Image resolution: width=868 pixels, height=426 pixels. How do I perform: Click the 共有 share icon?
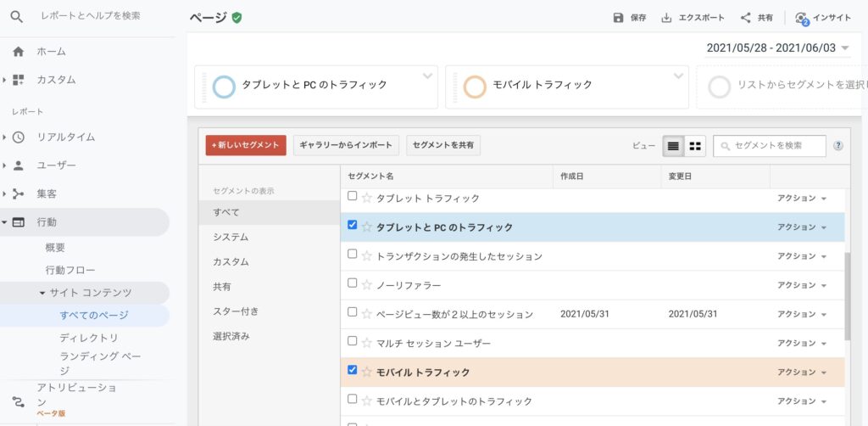pos(746,18)
